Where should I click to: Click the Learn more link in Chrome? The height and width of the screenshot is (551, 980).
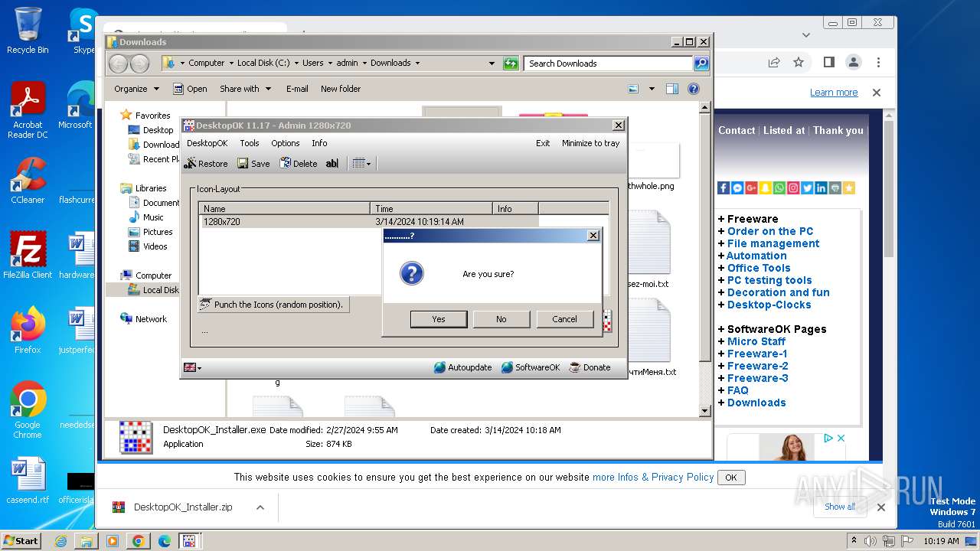click(834, 93)
